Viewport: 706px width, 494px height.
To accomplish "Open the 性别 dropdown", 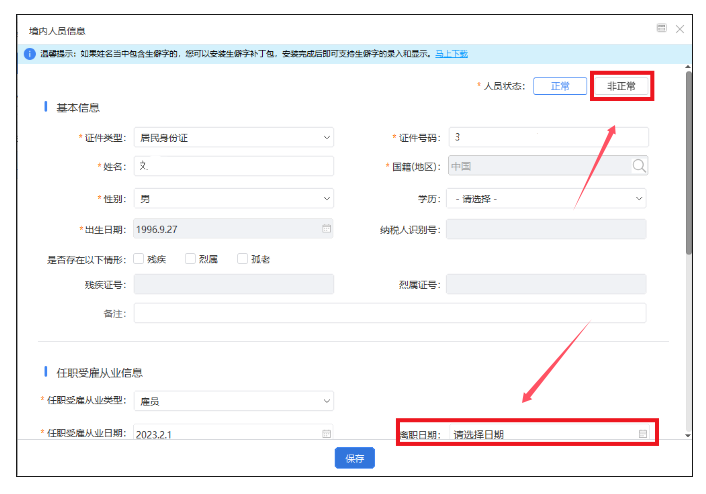I will (x=234, y=199).
